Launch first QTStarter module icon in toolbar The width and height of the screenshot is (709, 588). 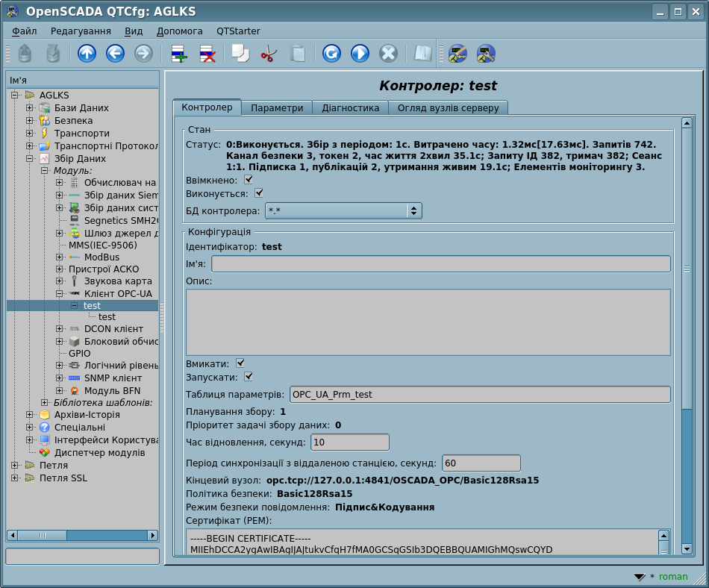[457, 54]
